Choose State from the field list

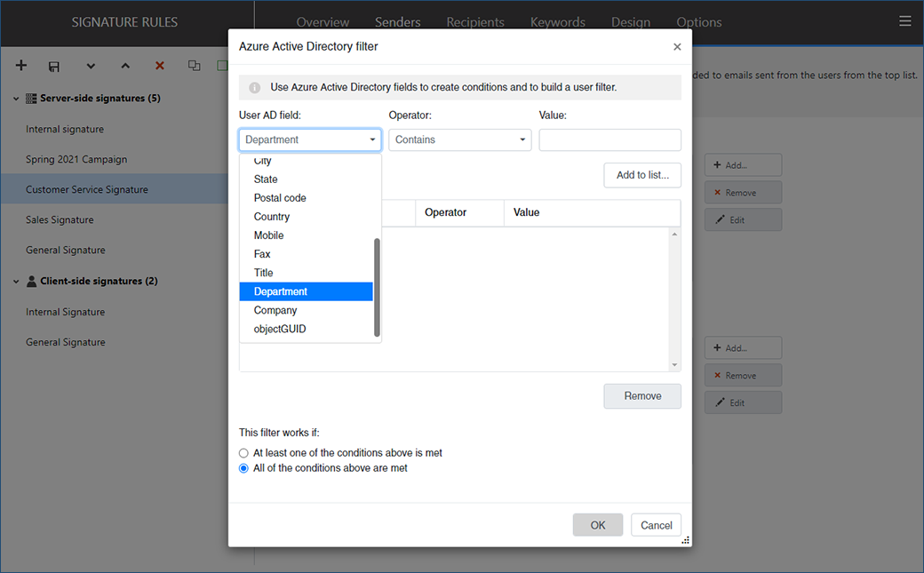click(306, 179)
